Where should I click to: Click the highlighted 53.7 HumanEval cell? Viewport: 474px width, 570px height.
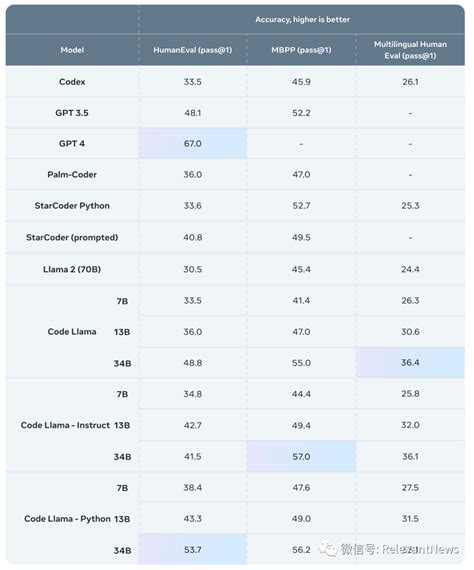point(193,550)
